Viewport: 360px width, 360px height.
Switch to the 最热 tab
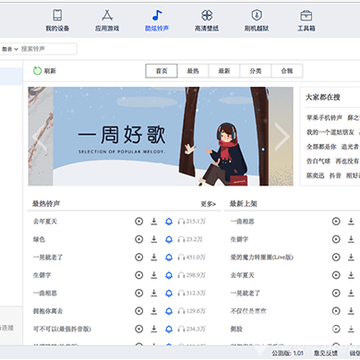coord(193,71)
